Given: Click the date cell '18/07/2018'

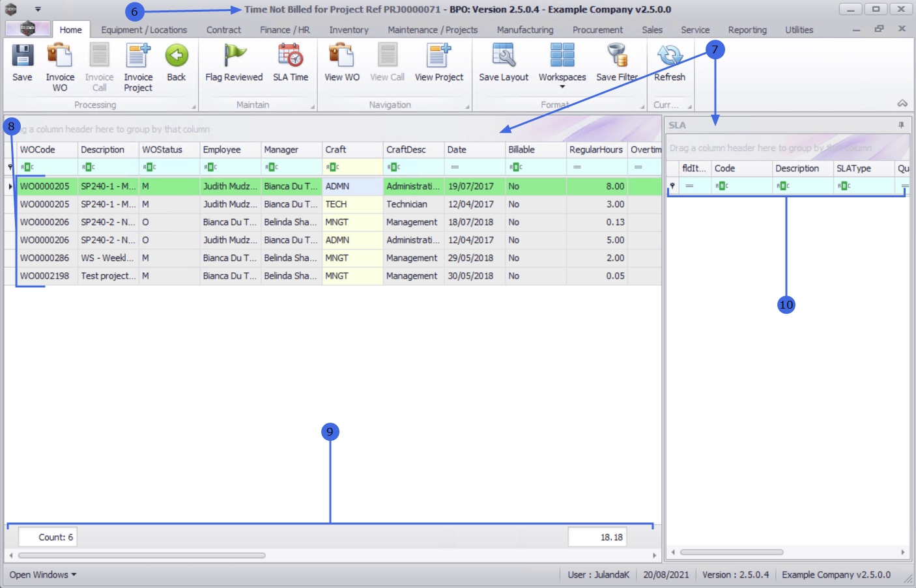Looking at the screenshot, I should (475, 222).
